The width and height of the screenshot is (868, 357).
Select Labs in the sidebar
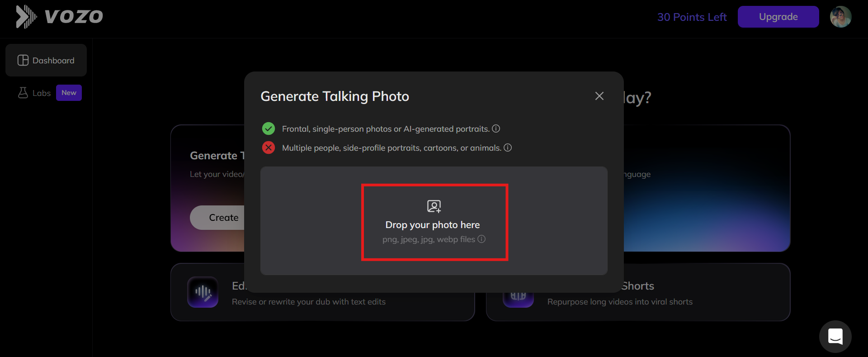tap(41, 92)
